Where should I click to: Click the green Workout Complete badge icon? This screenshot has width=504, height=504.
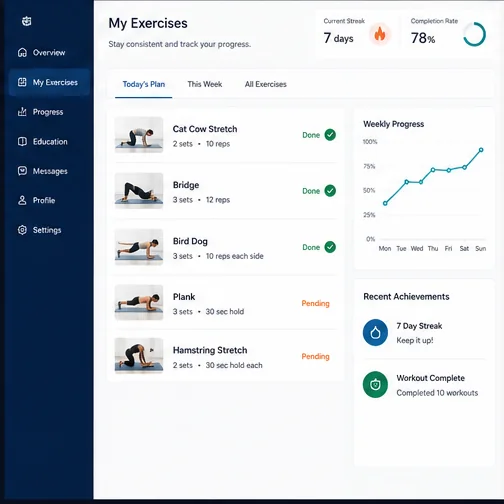point(375,384)
